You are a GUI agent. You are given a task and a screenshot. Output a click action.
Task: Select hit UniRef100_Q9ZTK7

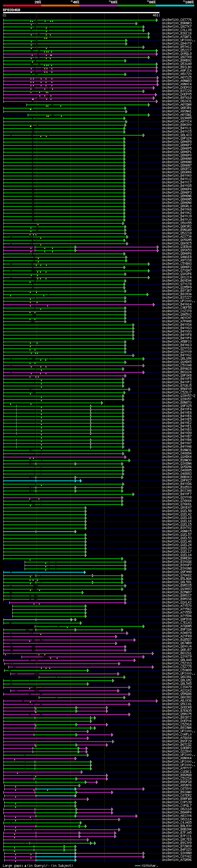177,26
